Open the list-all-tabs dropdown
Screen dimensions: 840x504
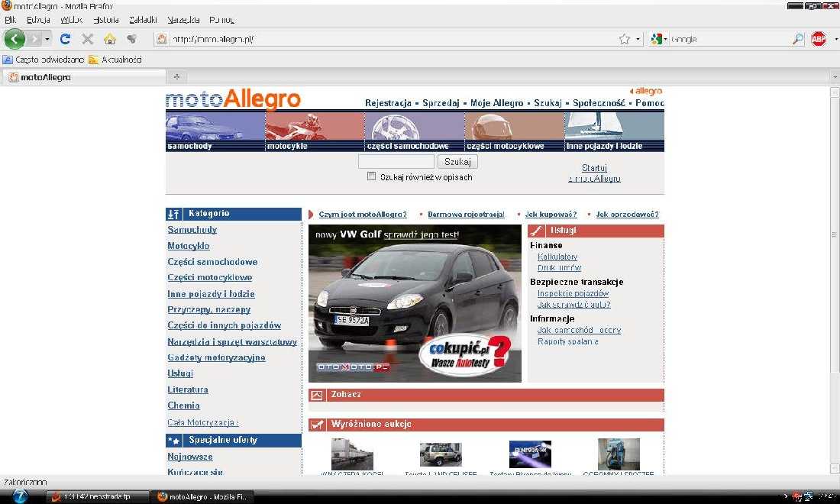(835, 77)
